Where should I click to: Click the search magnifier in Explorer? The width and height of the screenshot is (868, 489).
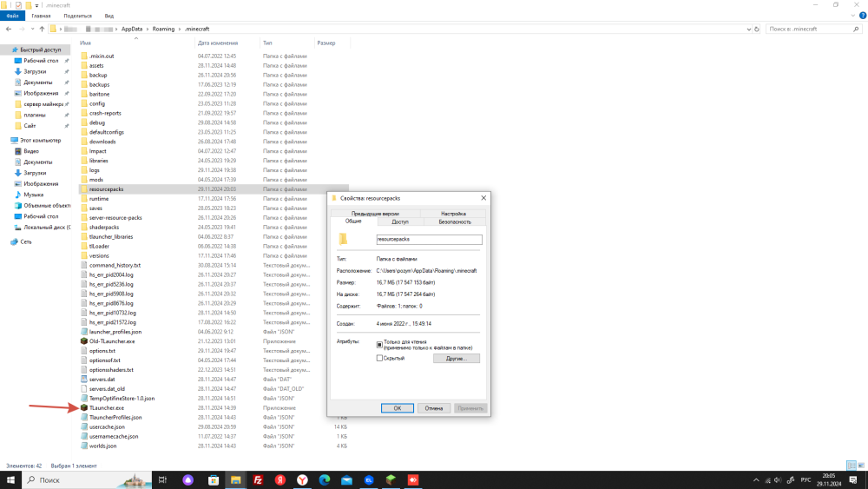(x=856, y=29)
